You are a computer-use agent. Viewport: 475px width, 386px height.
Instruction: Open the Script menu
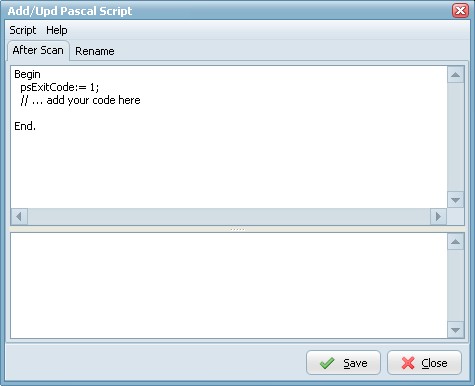pyautogui.click(x=23, y=30)
